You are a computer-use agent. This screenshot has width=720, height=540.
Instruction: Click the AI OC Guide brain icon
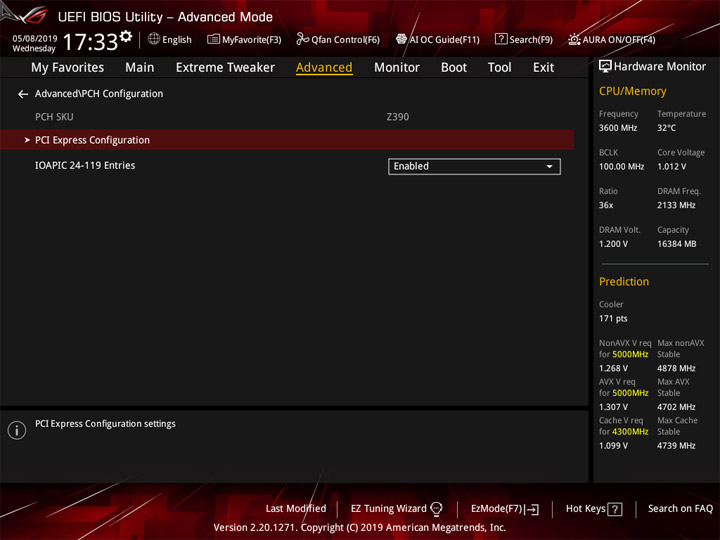tap(401, 39)
